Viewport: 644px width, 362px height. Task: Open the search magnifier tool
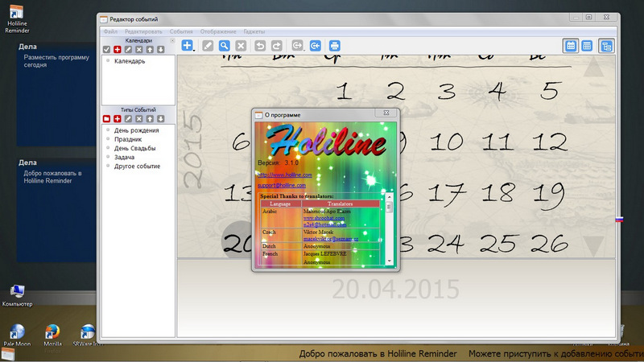pyautogui.click(x=225, y=46)
